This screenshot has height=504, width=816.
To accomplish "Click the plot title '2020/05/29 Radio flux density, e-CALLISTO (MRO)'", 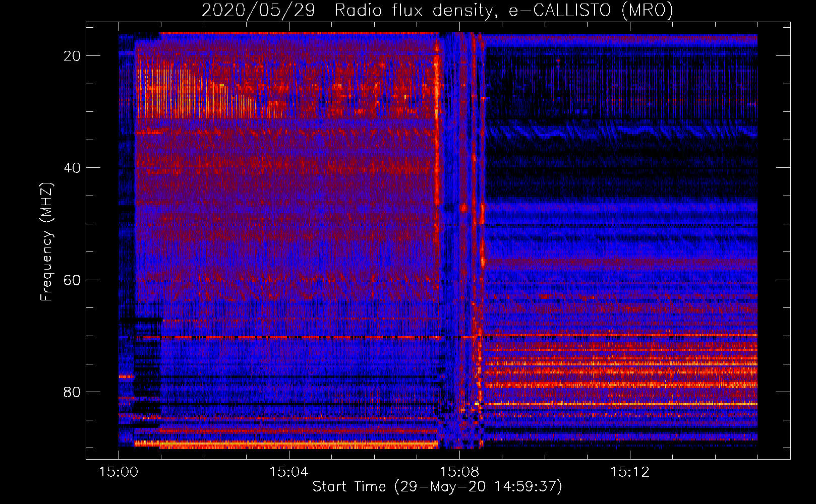I will pyautogui.click(x=437, y=10).
